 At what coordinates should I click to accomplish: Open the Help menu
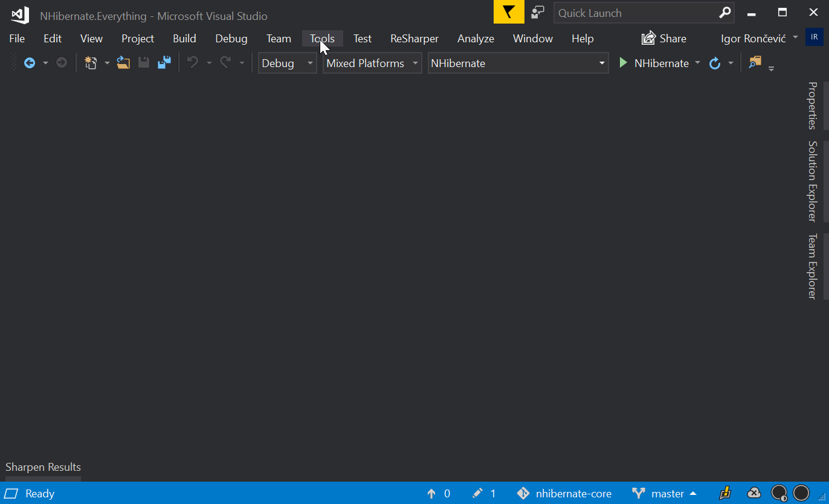(x=582, y=38)
